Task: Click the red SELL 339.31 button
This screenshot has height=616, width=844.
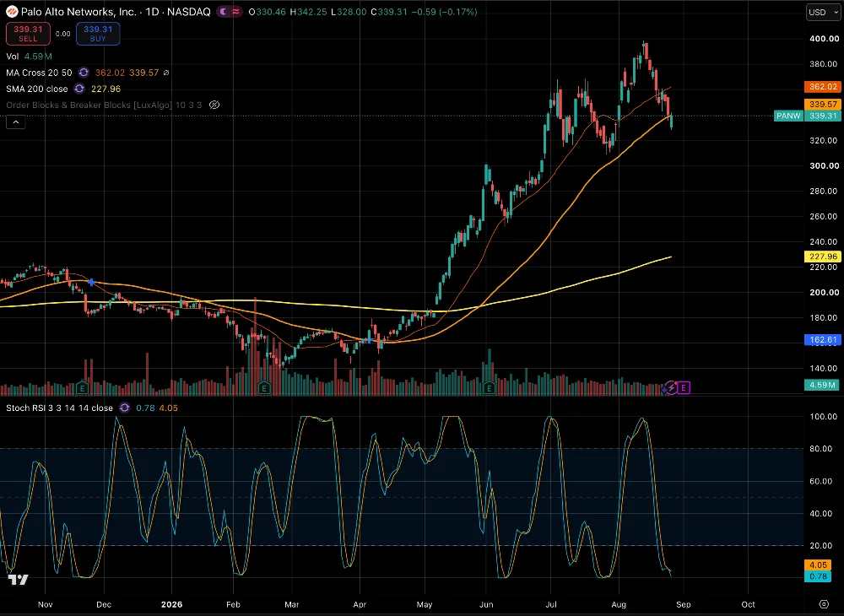Action: click(x=28, y=34)
